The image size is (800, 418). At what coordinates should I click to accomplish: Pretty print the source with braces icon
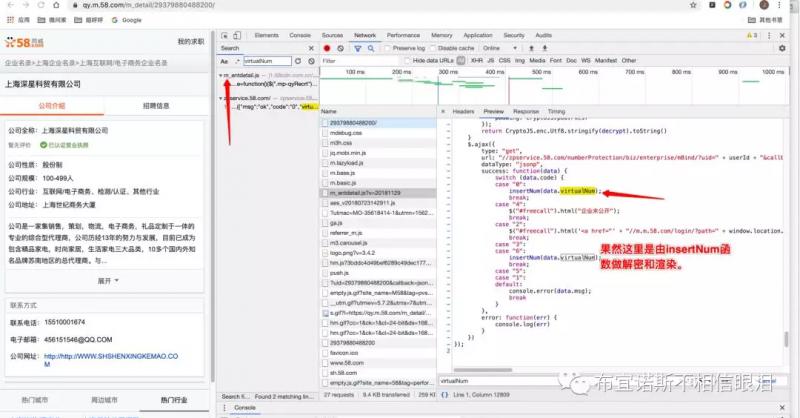[444, 395]
